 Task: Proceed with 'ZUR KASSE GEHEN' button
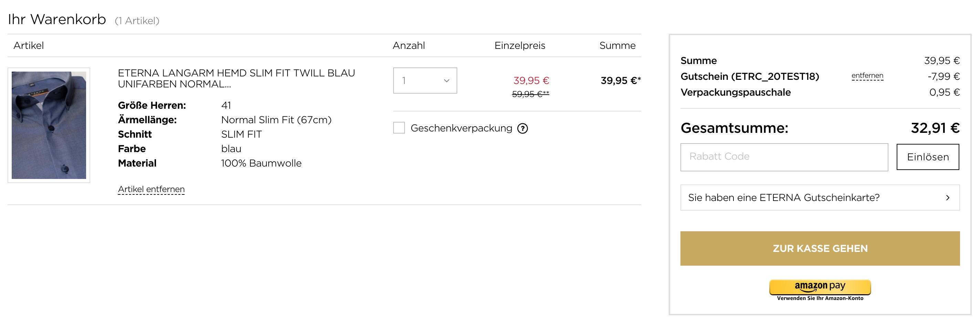820,248
